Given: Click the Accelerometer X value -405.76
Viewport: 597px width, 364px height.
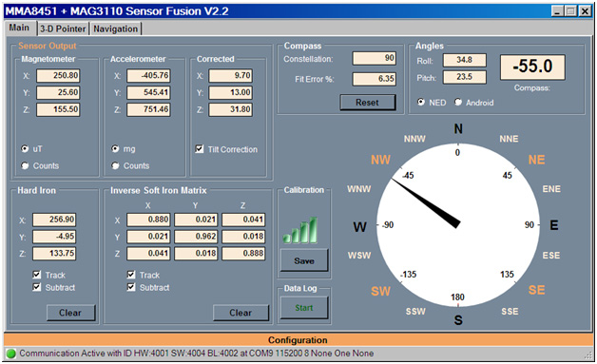Looking at the screenshot, I should pos(148,75).
